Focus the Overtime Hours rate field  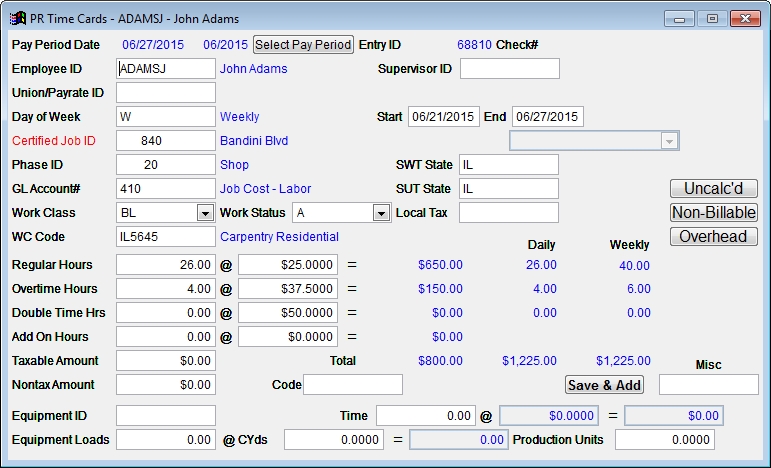[x=288, y=289]
